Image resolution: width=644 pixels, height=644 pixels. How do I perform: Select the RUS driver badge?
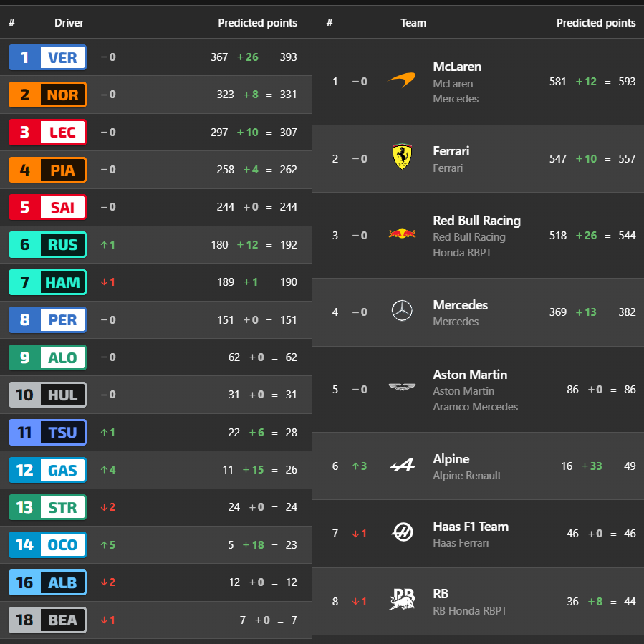click(x=48, y=245)
